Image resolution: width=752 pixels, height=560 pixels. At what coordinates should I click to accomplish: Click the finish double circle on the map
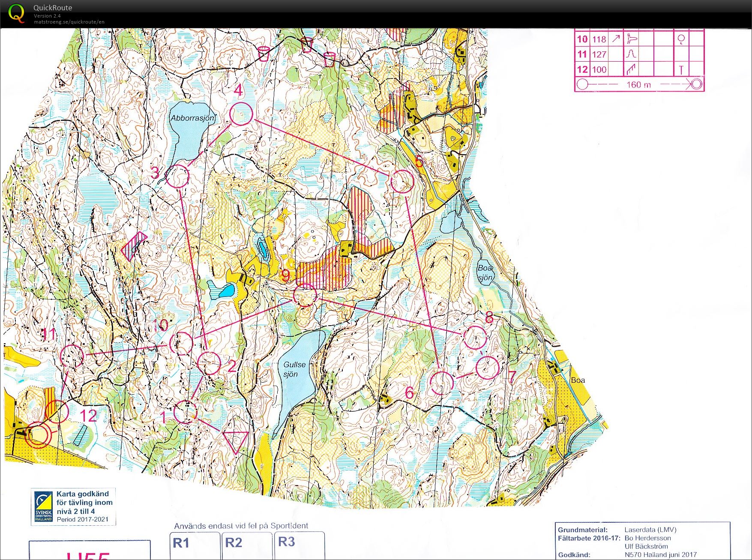pos(38,434)
